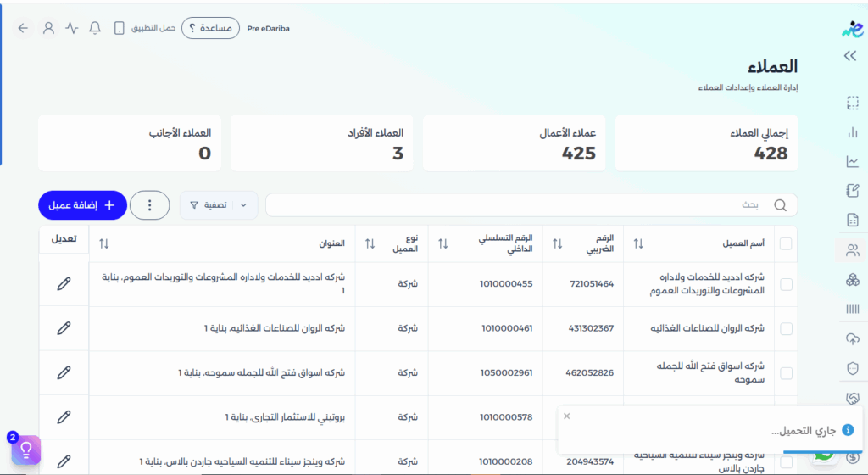Click the إضافة عميل button
Screen dimensions: 868x475
[x=82, y=205]
